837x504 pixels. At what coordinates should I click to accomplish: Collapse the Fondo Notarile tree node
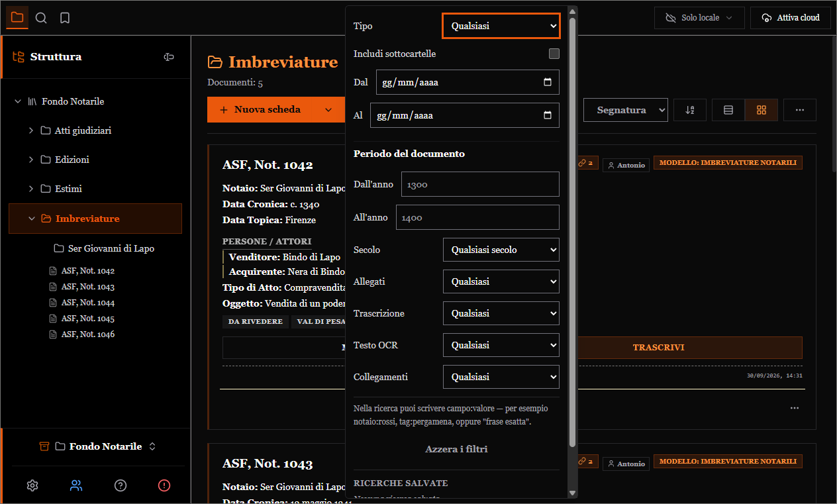click(x=18, y=101)
